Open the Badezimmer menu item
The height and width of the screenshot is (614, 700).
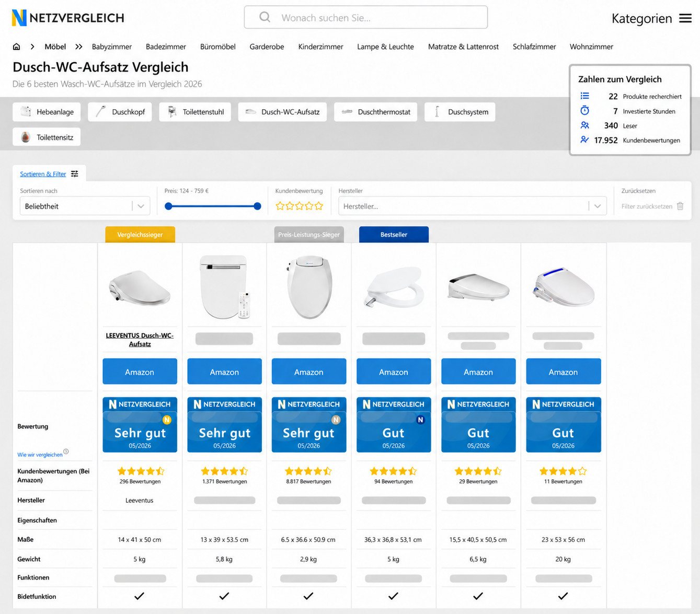tap(166, 47)
